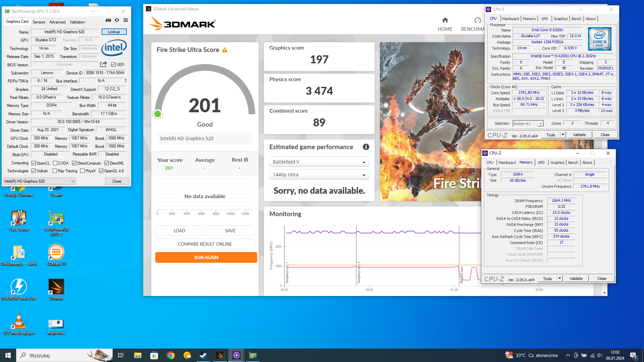Open Dokumenty shortcut folder icon
The height and width of the screenshot is (362, 644).
pos(19,255)
